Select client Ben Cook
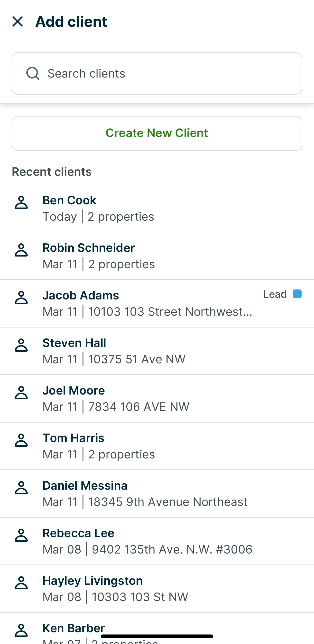Image resolution: width=314 pixels, height=644 pixels. [150, 208]
